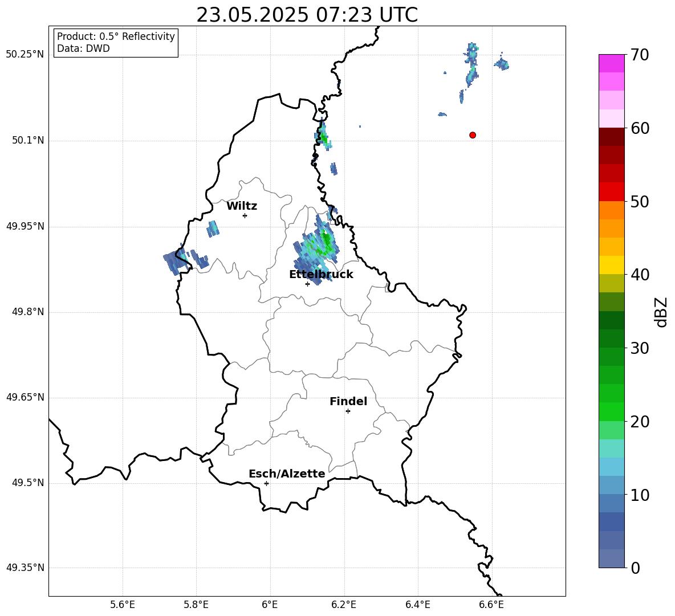Click the 49.35°N latitude label
The width and height of the screenshot is (675, 616).
(25, 568)
